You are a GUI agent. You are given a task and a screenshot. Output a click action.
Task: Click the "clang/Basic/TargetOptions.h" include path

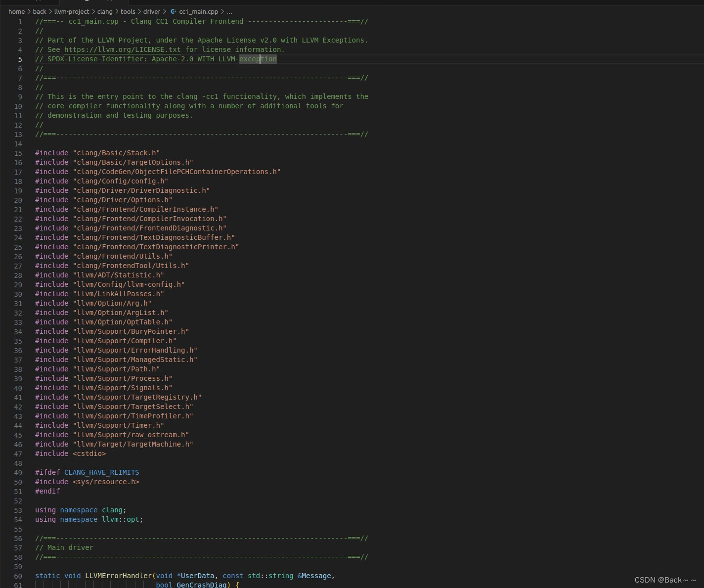[x=133, y=162]
